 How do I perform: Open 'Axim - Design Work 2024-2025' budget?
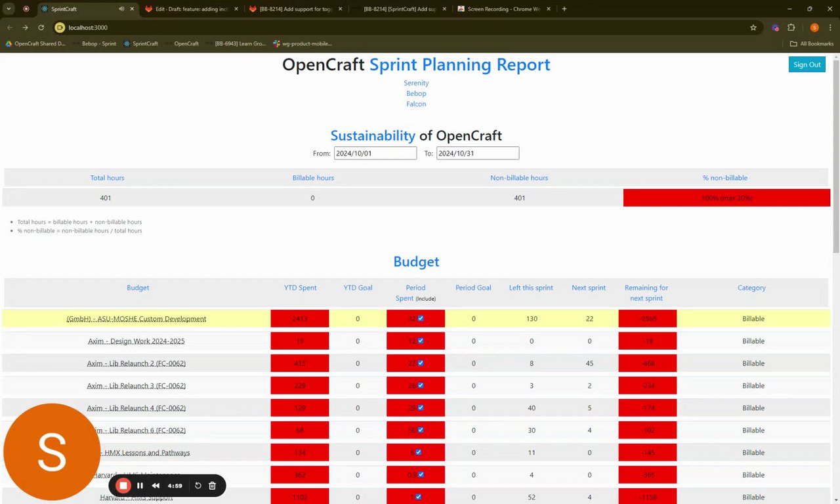[136, 341]
